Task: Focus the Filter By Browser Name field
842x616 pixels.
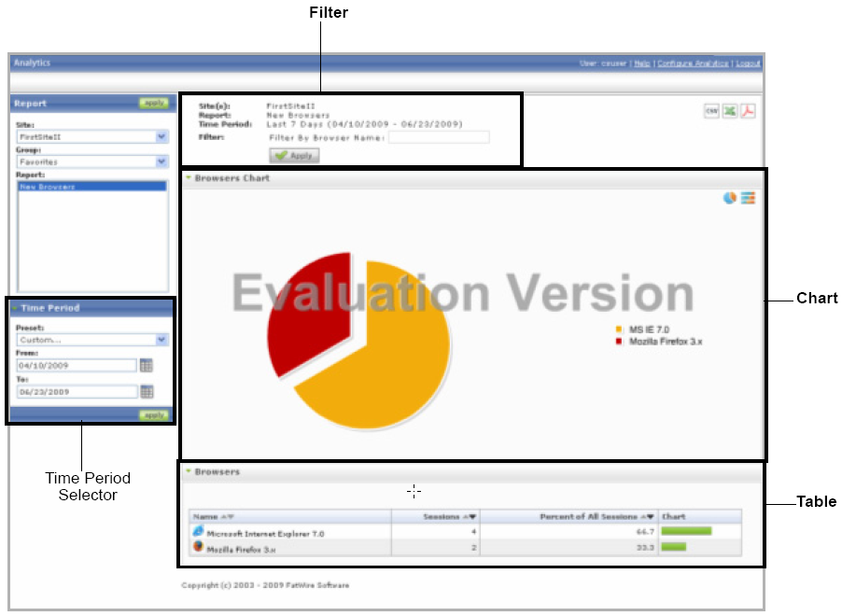Action: pos(440,137)
